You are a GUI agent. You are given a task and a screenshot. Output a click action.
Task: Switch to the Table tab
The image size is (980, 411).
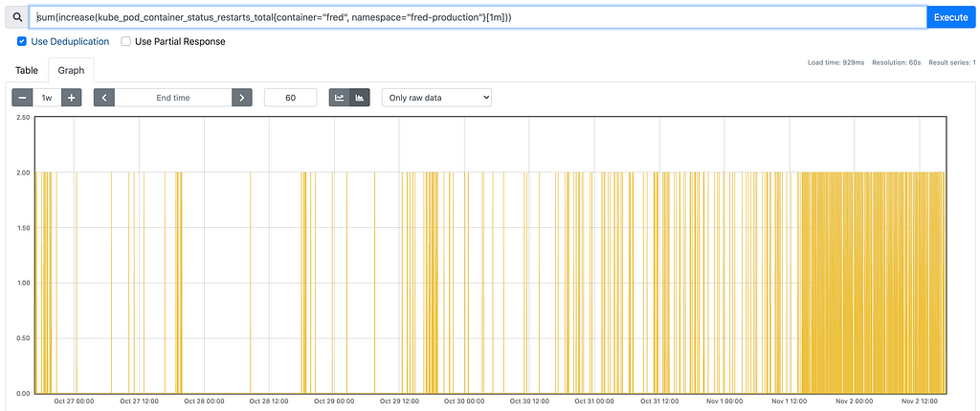pos(27,70)
